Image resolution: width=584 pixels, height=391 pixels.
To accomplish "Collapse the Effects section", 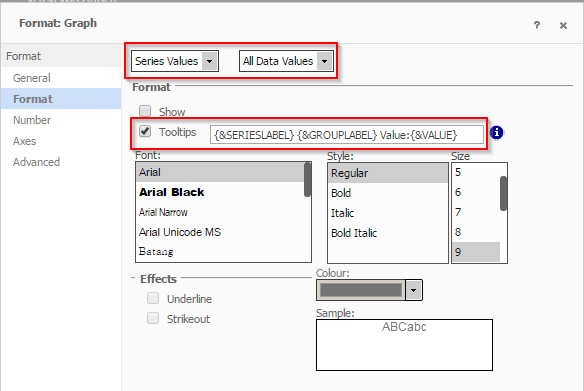I will click(x=133, y=278).
